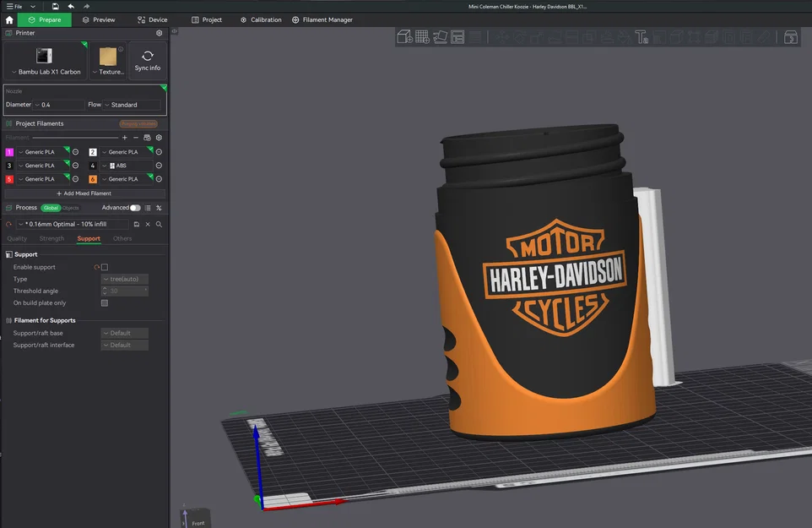
Task: Open the Flow Standard dropdown
Action: point(133,105)
